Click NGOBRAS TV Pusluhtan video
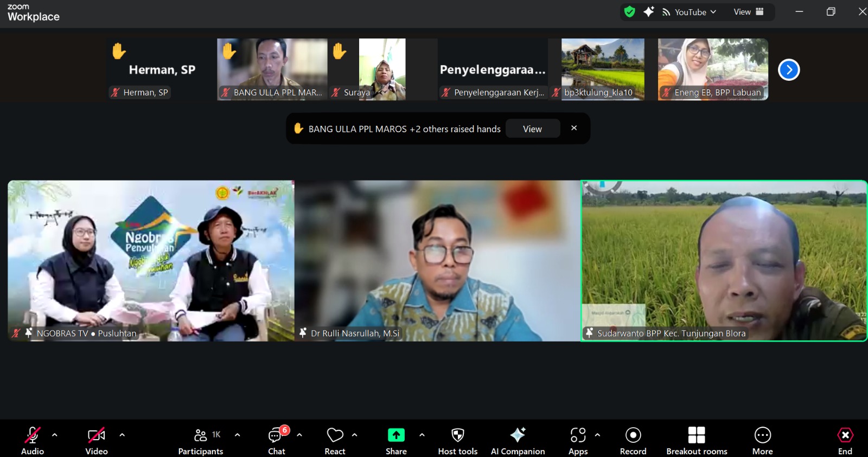The width and height of the screenshot is (868, 457). click(x=151, y=261)
